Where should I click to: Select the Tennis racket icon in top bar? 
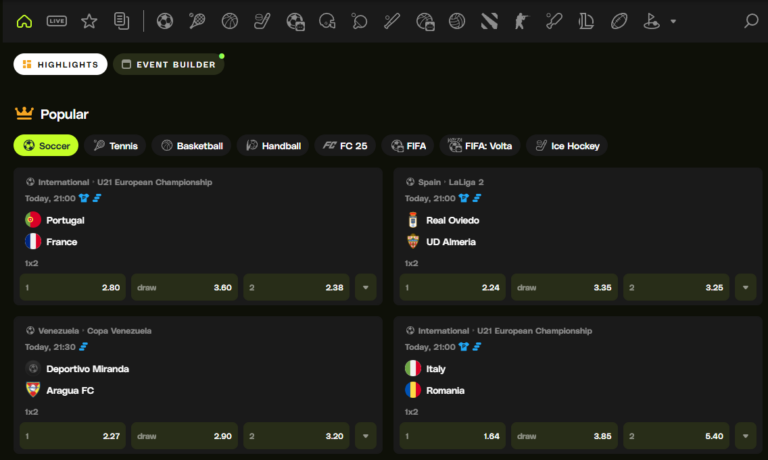click(197, 21)
